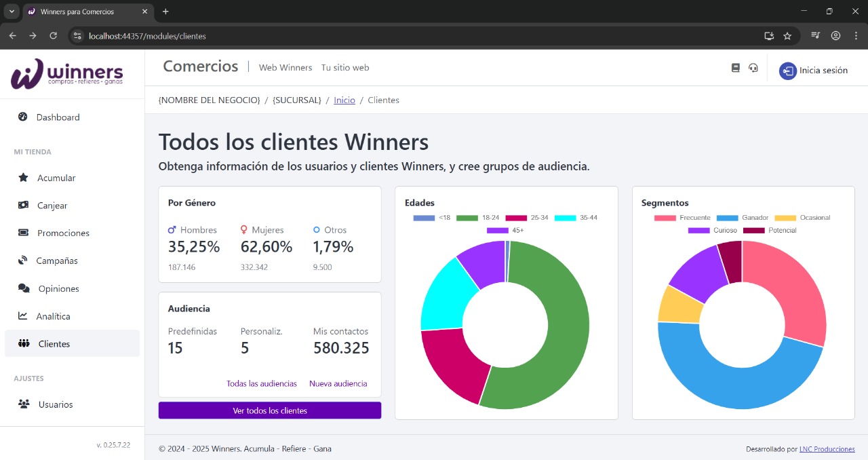Screen dimensions: 868x460
Task: Toggle the 18-24 legend in Edades chart
Action: pyautogui.click(x=478, y=218)
